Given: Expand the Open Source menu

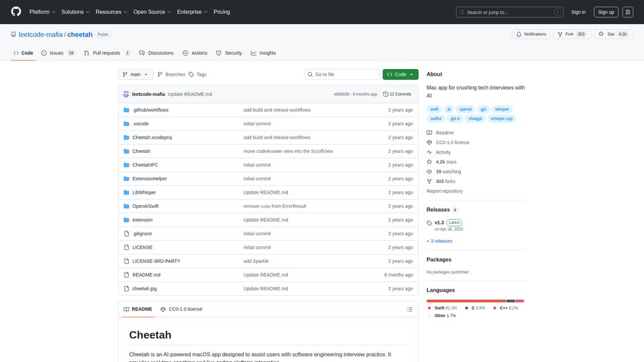Looking at the screenshot, I should click(151, 11).
